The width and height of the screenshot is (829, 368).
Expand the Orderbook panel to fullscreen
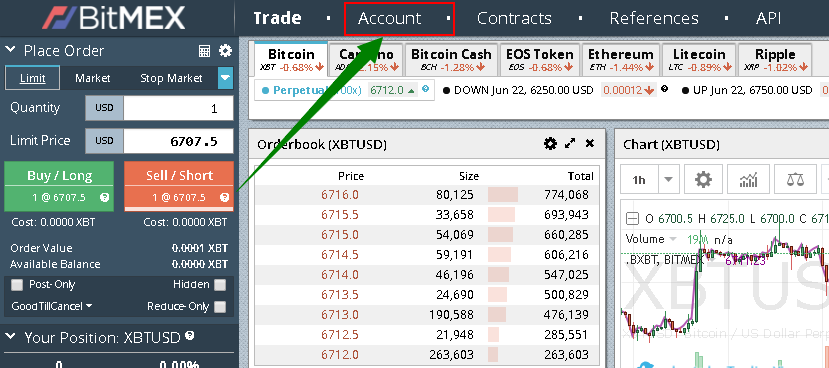(570, 143)
